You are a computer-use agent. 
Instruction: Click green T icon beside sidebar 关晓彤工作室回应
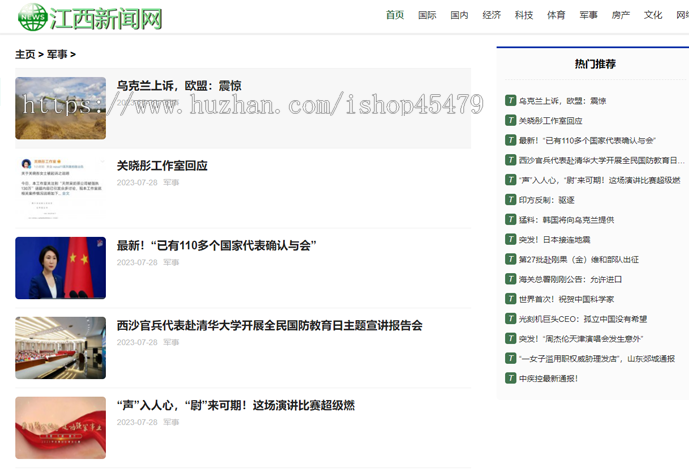click(x=510, y=120)
